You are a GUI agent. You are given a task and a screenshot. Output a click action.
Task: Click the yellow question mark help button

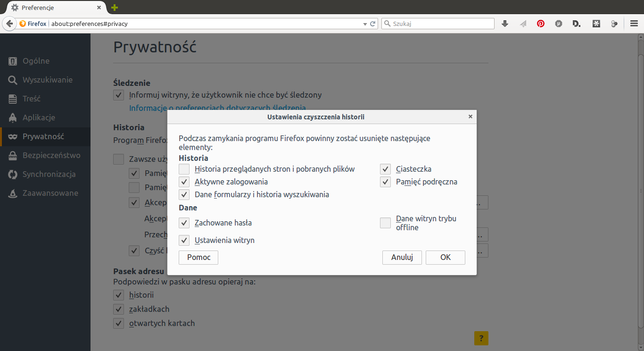[481, 338]
